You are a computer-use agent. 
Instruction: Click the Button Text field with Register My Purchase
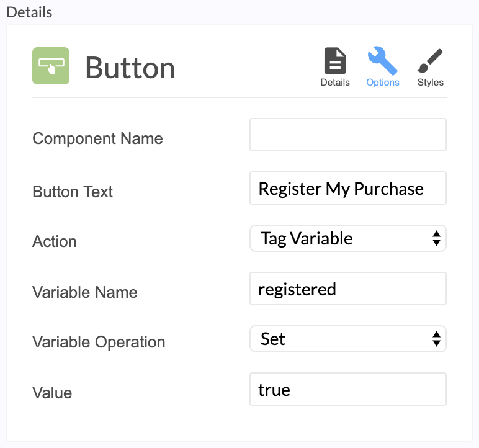348,188
